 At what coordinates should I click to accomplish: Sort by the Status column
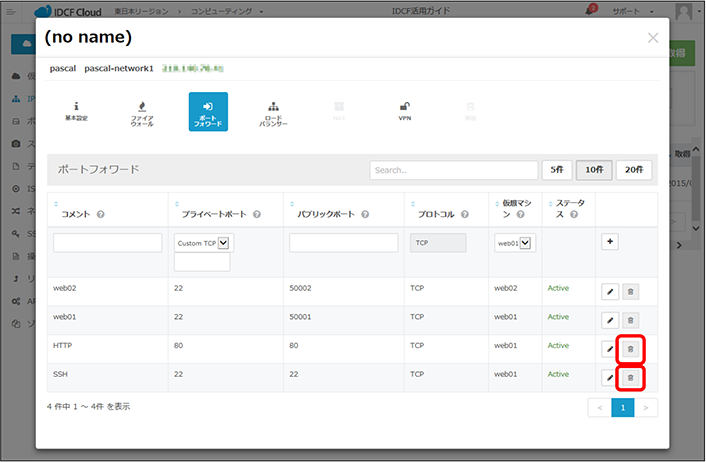click(550, 204)
